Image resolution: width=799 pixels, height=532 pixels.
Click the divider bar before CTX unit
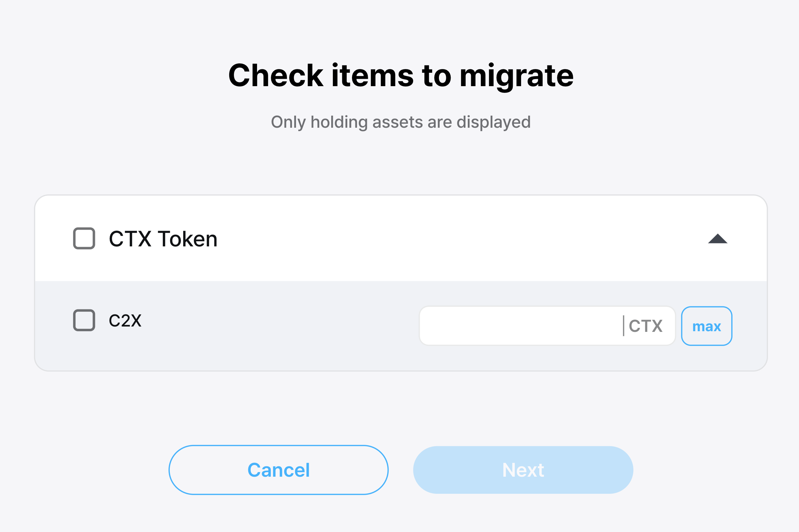click(623, 326)
